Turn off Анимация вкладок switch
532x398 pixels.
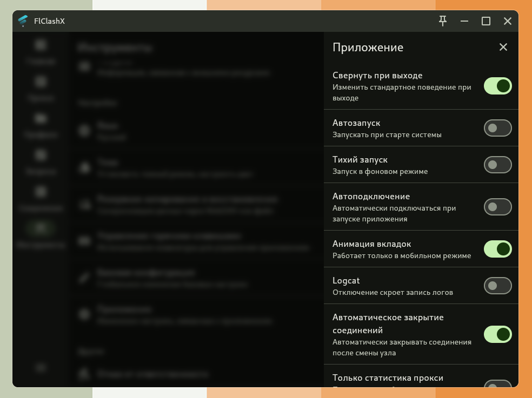click(x=497, y=249)
